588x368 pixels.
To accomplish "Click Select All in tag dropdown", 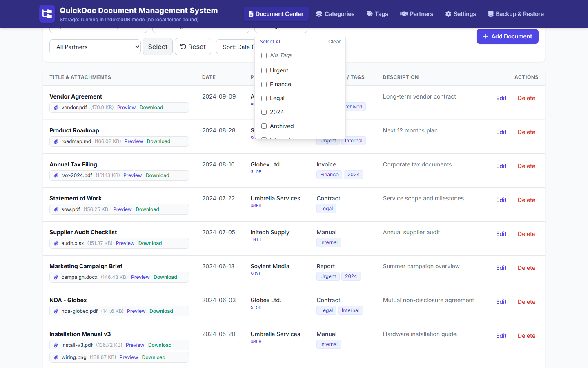I will [270, 42].
